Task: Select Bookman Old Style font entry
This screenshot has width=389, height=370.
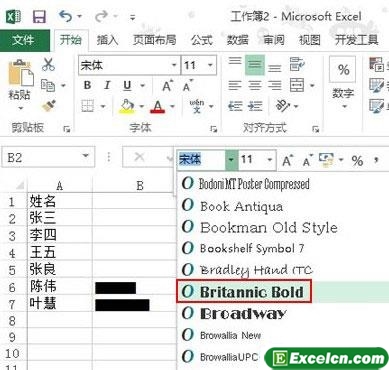Action: click(x=268, y=228)
